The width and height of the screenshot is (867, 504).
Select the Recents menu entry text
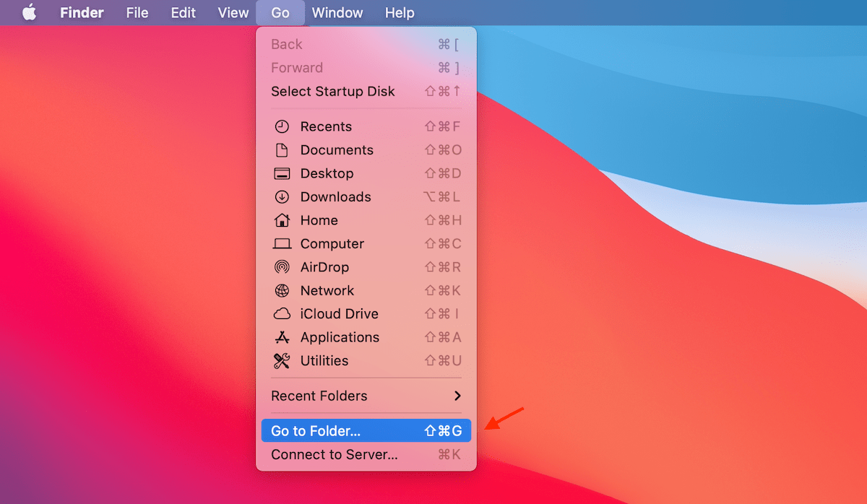pos(326,126)
